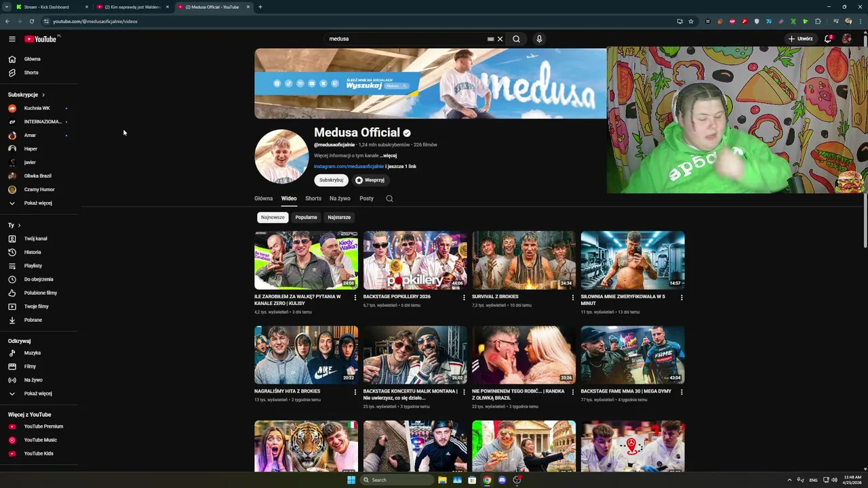
Task: Open instagram.com/medusaoficjalnie link
Action: [349, 167]
